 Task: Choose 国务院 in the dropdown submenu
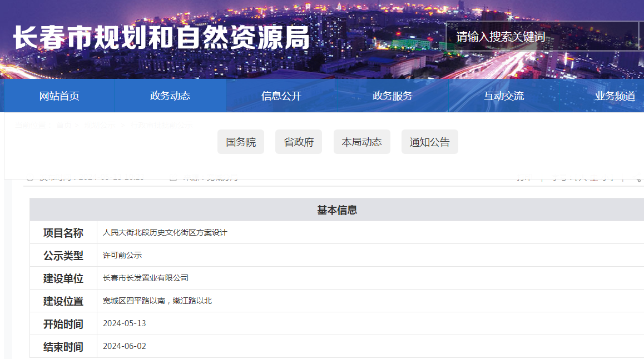click(x=241, y=142)
